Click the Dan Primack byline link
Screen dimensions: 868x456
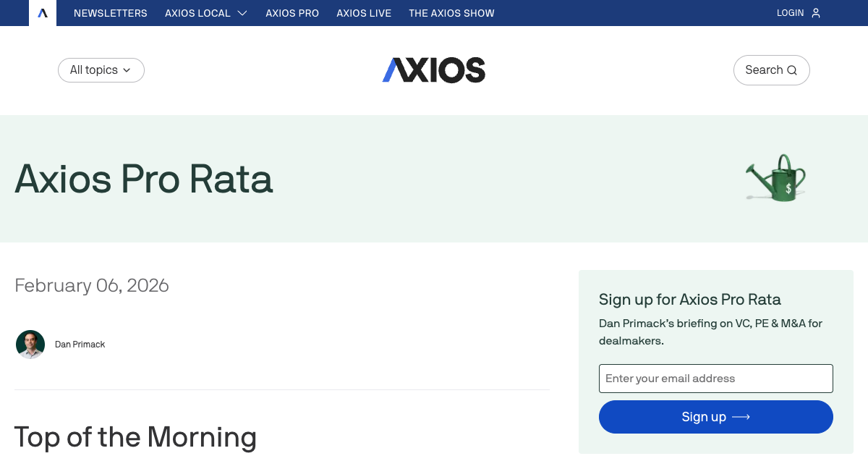[80, 344]
